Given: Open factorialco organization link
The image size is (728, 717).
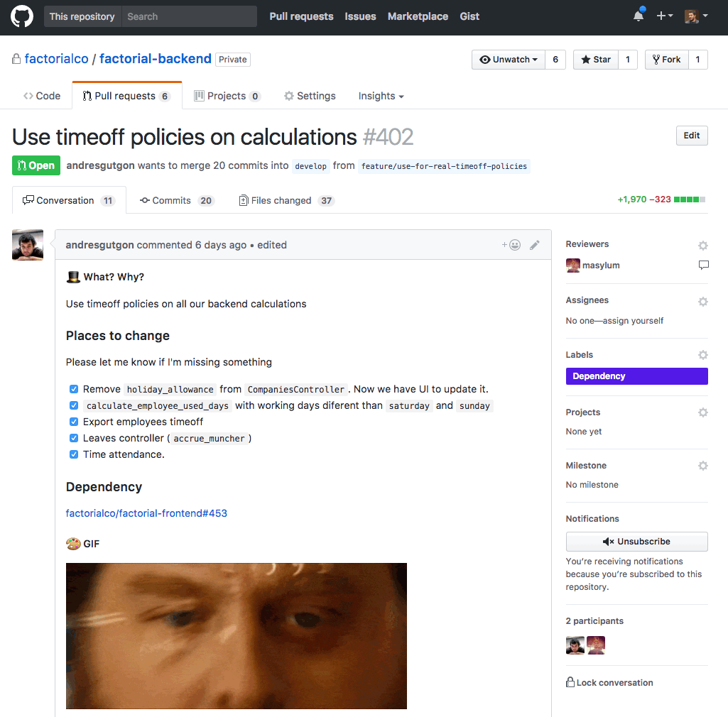Looking at the screenshot, I should (x=56, y=59).
